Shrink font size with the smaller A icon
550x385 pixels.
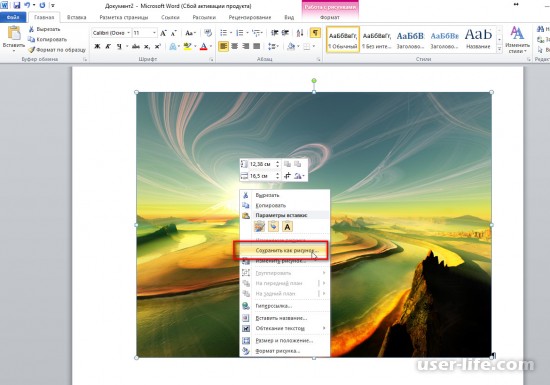(x=174, y=33)
